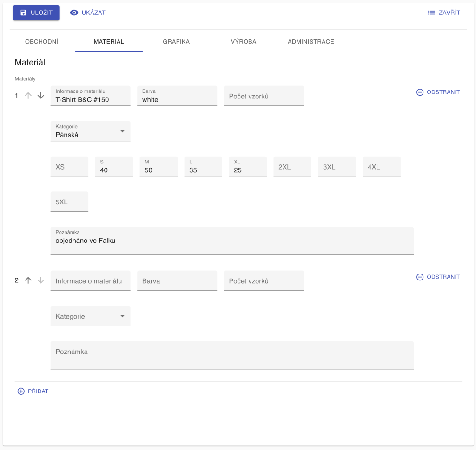Click the Počet vzorků field of material 1
Viewport: 476px width, 450px height.
(x=264, y=97)
